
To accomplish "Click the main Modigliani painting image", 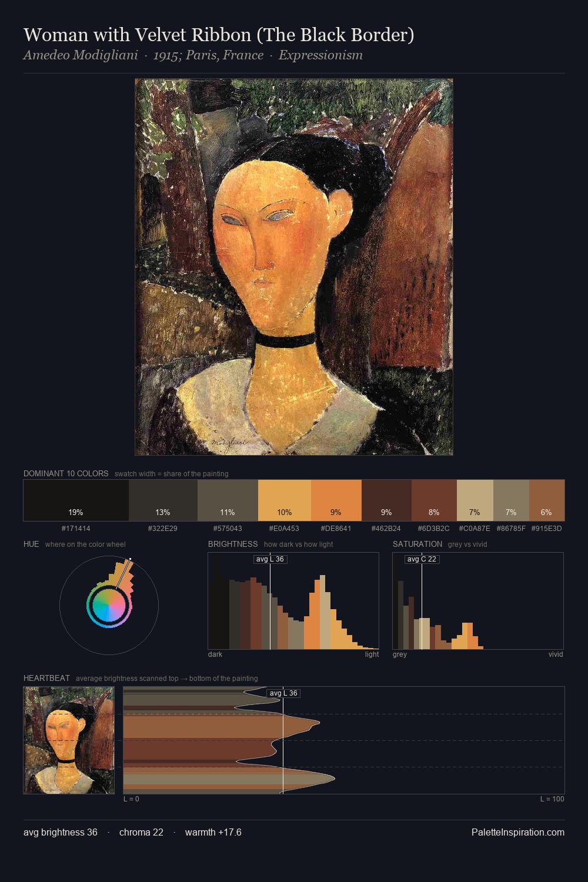I will click(294, 267).
